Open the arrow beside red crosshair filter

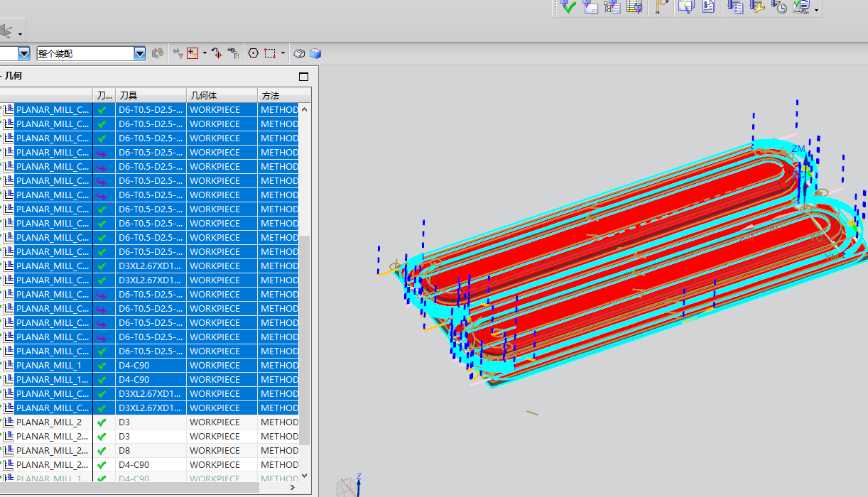coord(205,53)
